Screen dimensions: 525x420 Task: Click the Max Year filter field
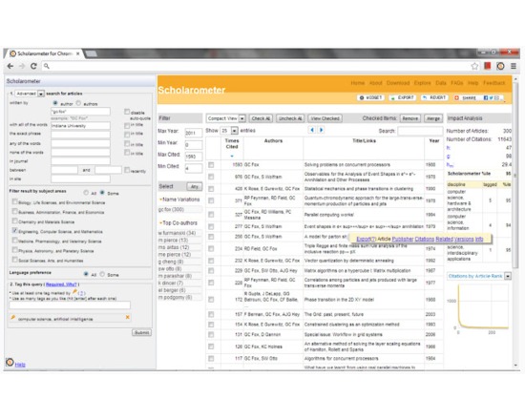[194, 133]
